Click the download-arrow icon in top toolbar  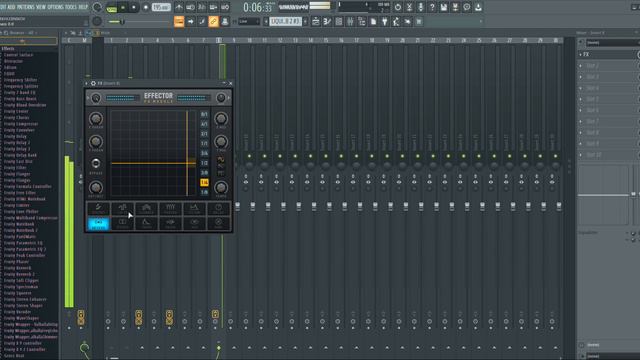(478, 7)
